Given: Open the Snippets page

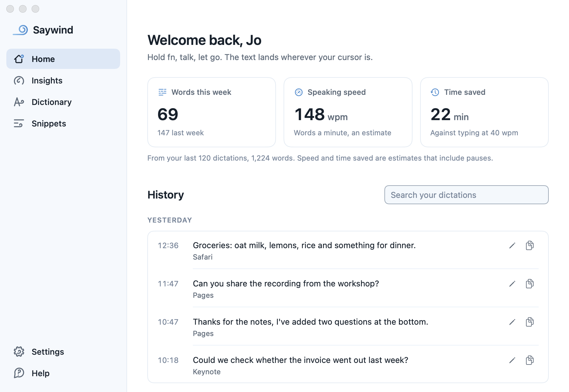Looking at the screenshot, I should point(63,124).
